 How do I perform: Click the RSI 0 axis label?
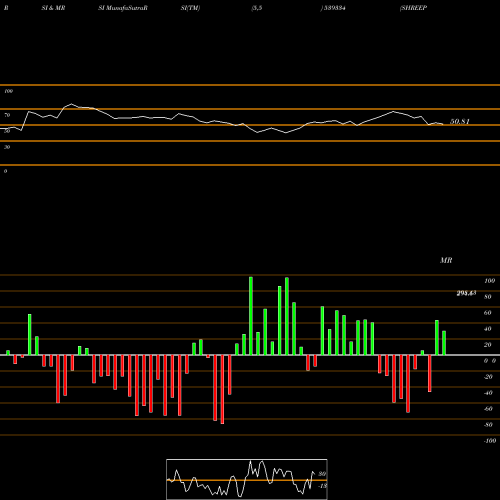tap(6, 171)
